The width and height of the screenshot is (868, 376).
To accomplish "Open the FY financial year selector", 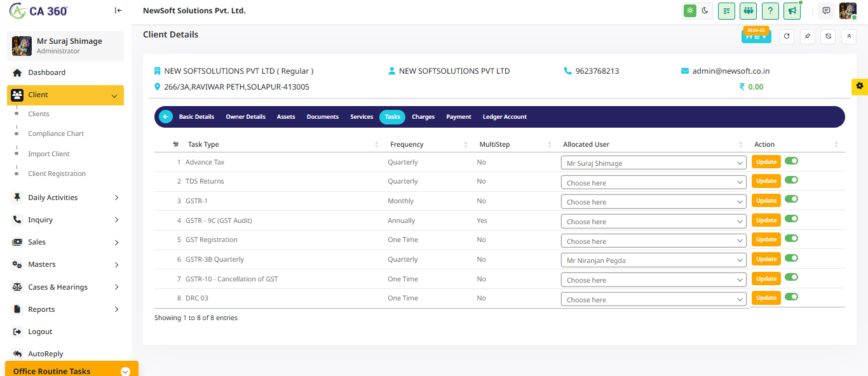I will pos(756,36).
